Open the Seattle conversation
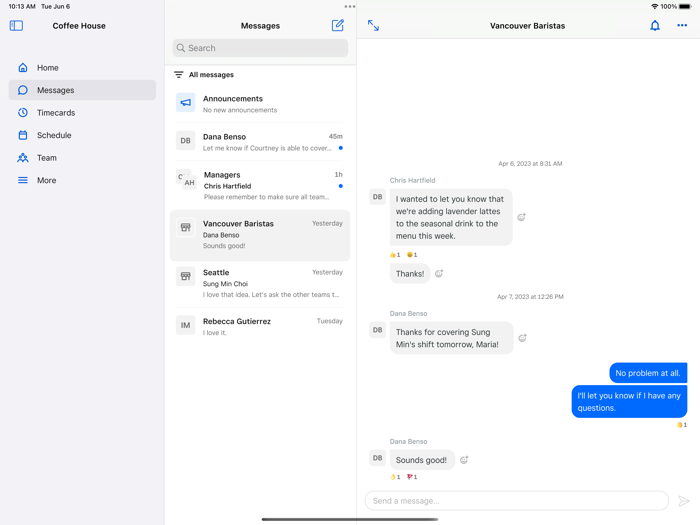The width and height of the screenshot is (700, 525). point(260,284)
